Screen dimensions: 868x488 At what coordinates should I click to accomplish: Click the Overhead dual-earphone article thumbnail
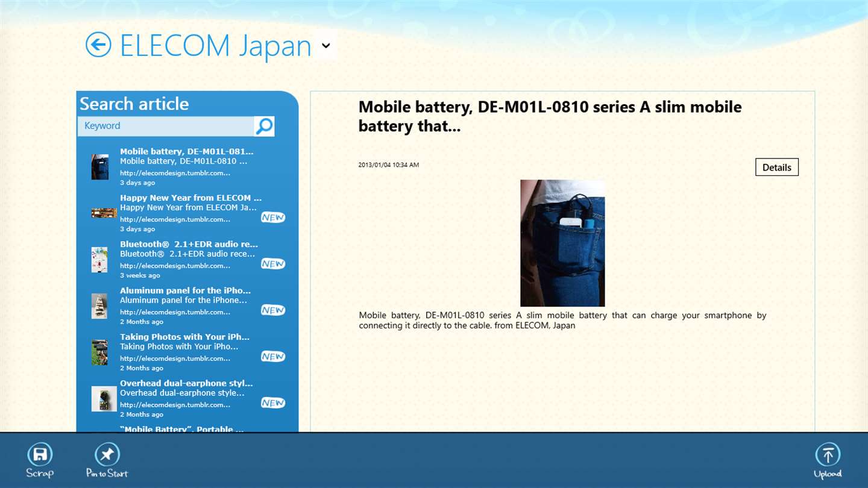coord(104,399)
